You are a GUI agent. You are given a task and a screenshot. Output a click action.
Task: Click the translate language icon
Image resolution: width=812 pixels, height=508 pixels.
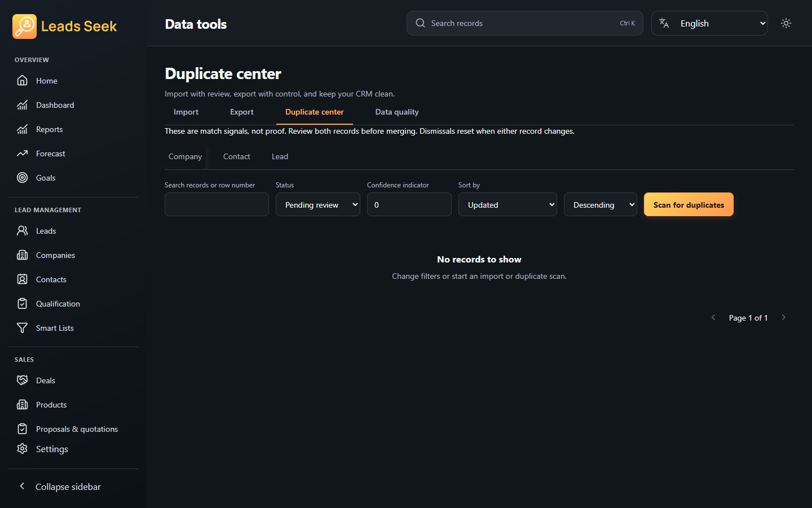coord(664,23)
